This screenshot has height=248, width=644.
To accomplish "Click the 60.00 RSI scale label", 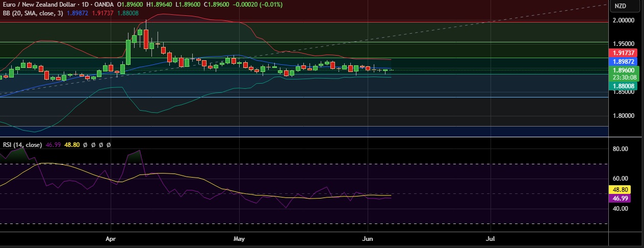I will tap(621, 179).
